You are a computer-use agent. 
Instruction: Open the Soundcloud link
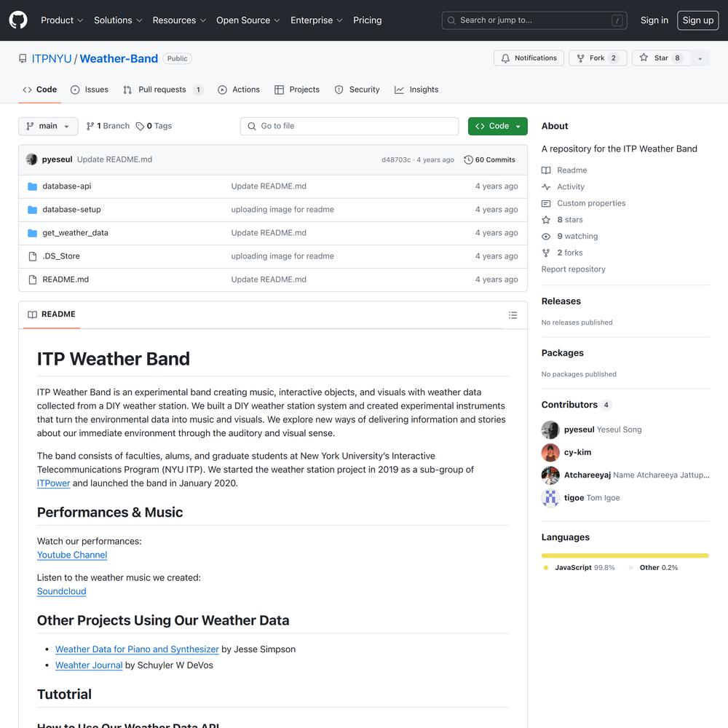62,591
